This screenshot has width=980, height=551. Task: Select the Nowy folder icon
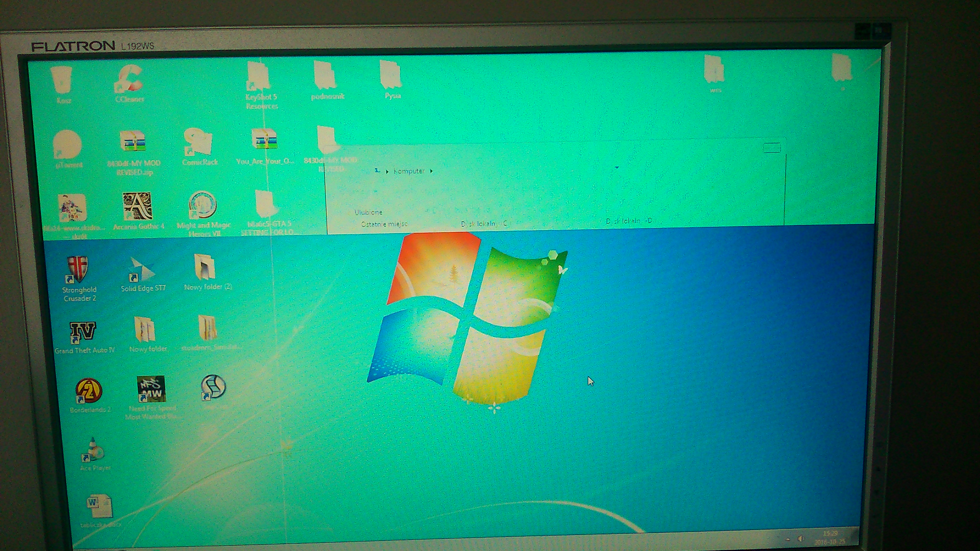[x=145, y=330]
